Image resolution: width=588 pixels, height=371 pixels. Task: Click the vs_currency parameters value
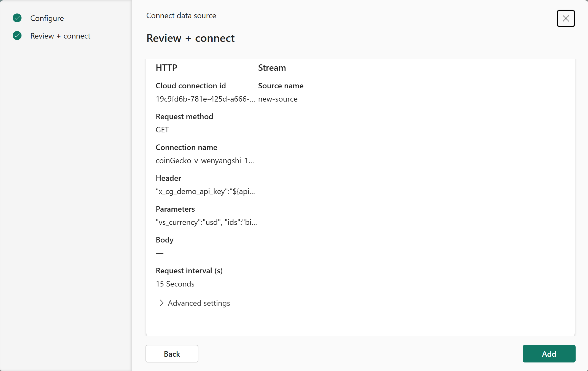(x=206, y=222)
